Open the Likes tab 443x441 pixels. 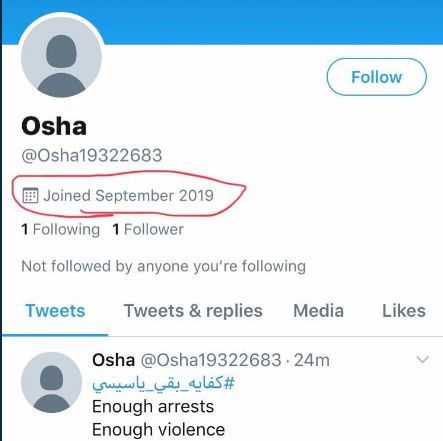pyautogui.click(x=404, y=311)
